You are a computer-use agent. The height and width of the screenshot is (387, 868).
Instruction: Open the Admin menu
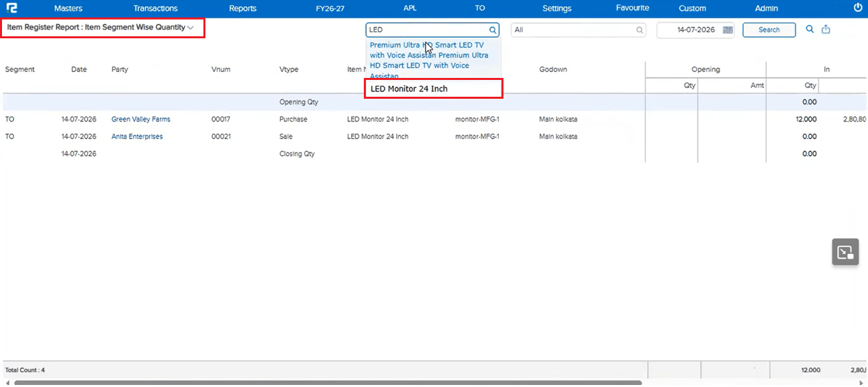pos(767,9)
